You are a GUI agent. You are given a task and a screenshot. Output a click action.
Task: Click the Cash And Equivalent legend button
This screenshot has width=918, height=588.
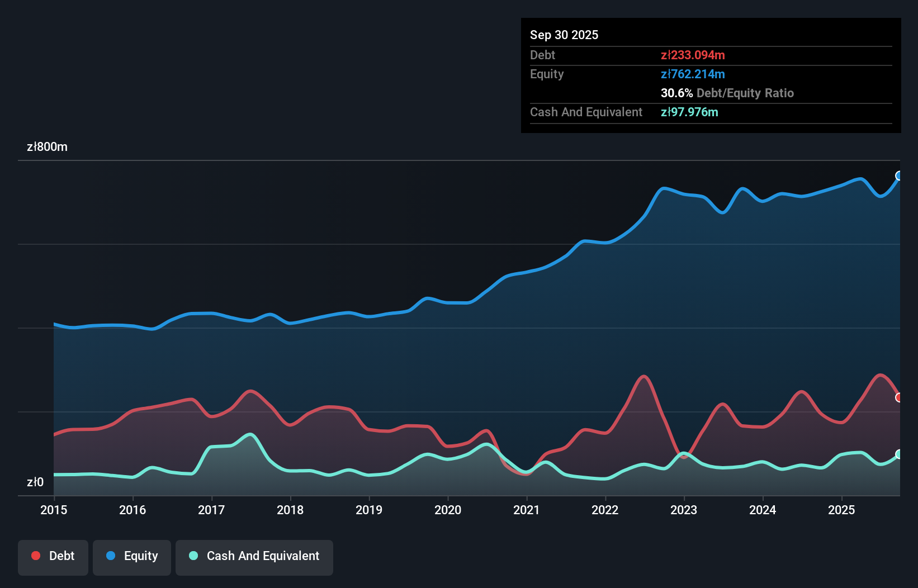coord(254,557)
